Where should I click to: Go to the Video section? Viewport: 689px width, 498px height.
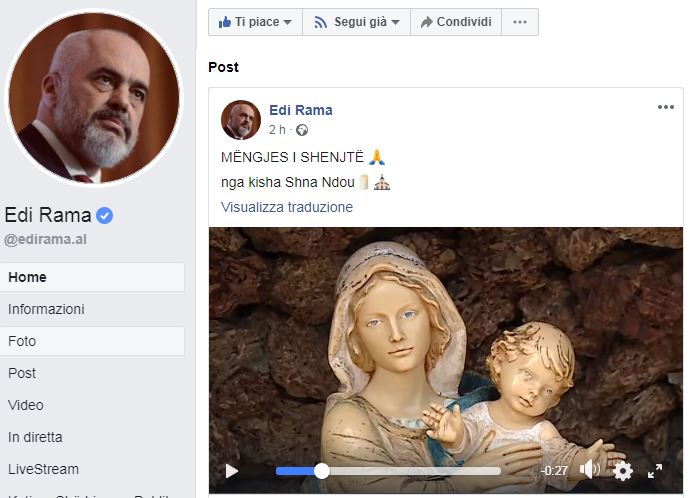[x=26, y=405]
